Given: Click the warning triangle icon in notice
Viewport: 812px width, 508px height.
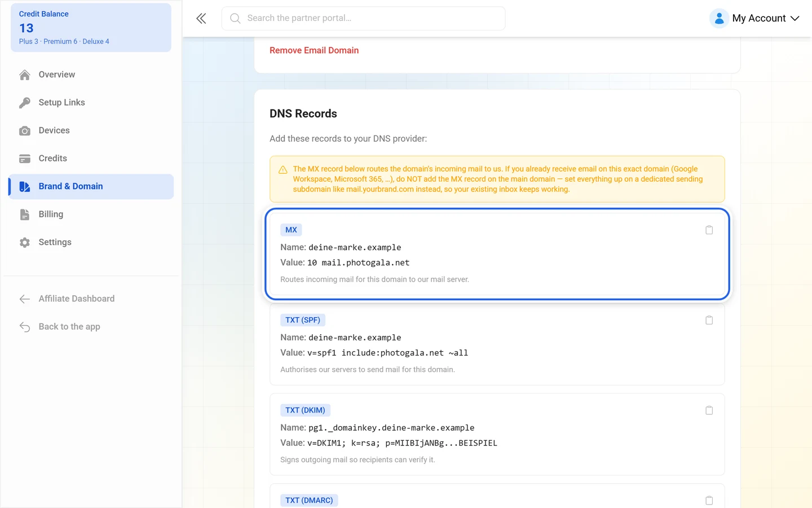Looking at the screenshot, I should pos(283,169).
